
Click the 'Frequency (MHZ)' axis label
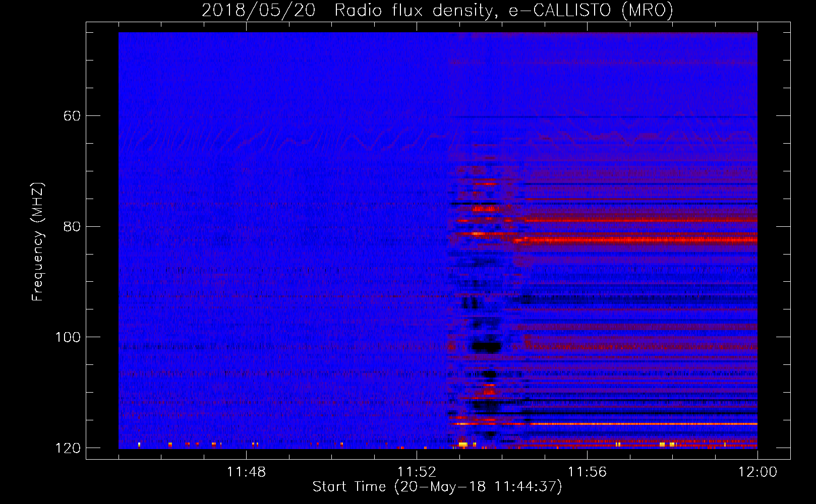[38, 242]
